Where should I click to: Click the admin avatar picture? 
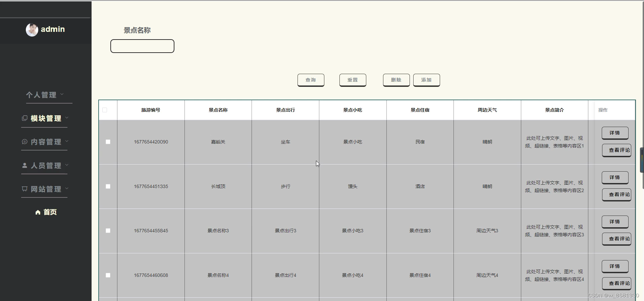click(x=32, y=30)
